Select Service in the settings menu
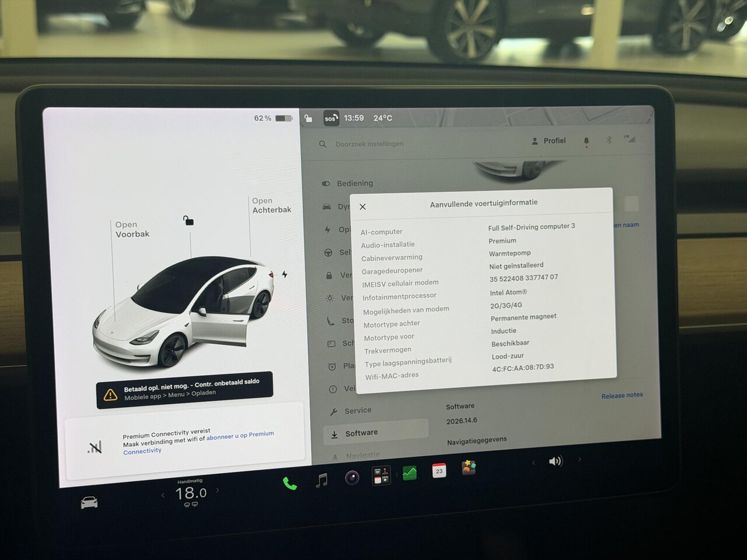747x560 pixels. tap(351, 411)
